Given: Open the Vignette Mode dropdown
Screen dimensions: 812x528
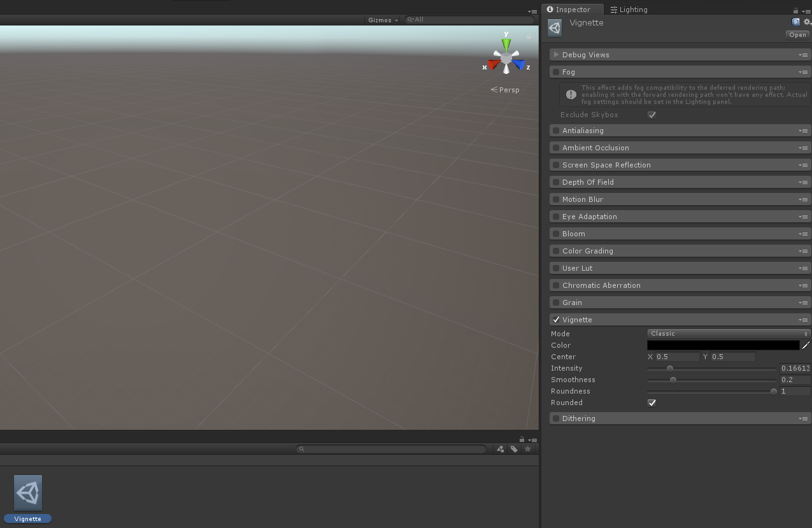Looking at the screenshot, I should pos(728,334).
